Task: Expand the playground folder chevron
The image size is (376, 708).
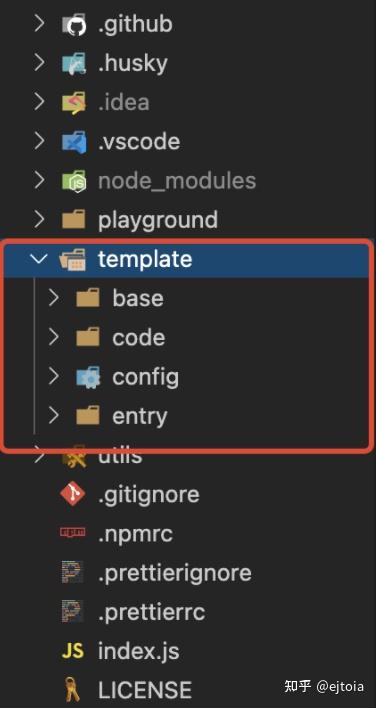Action: (x=39, y=219)
